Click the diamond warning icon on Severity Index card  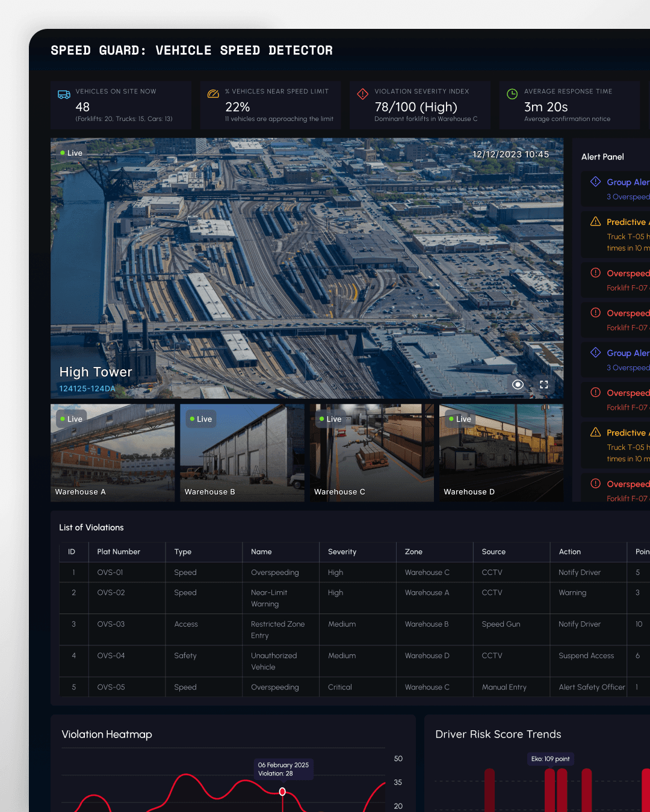click(362, 94)
